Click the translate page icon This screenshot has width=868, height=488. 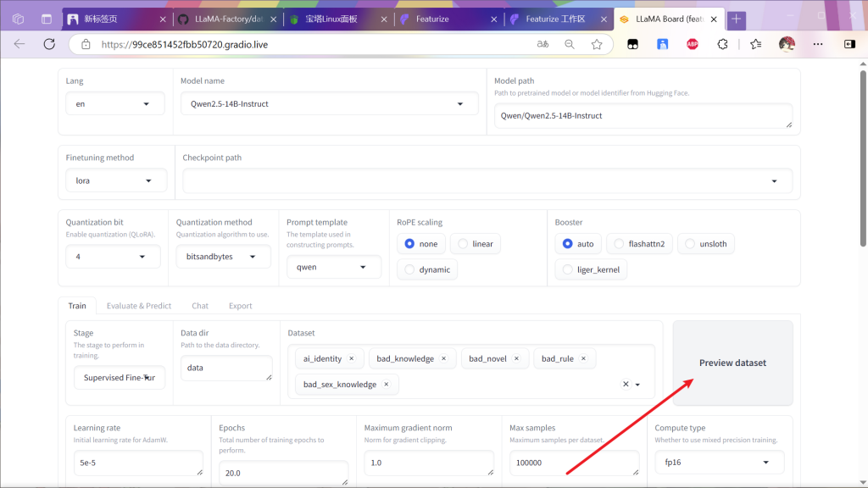[542, 44]
